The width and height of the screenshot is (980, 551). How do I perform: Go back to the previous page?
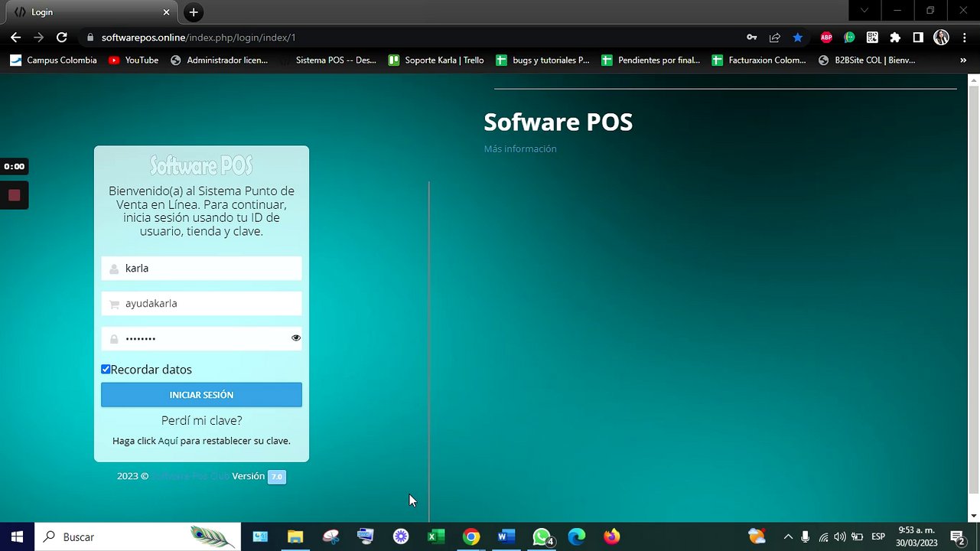(x=16, y=37)
